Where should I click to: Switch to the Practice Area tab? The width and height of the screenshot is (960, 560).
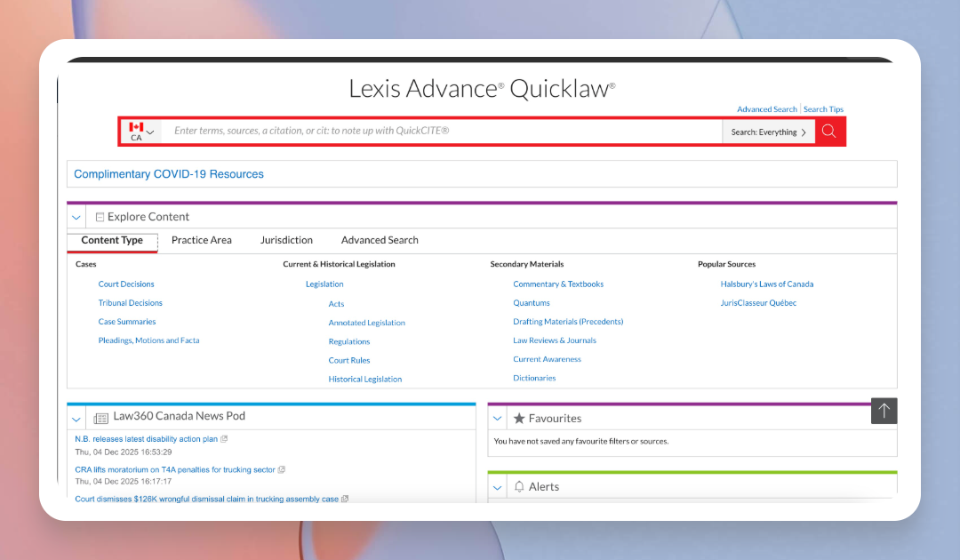click(x=202, y=240)
